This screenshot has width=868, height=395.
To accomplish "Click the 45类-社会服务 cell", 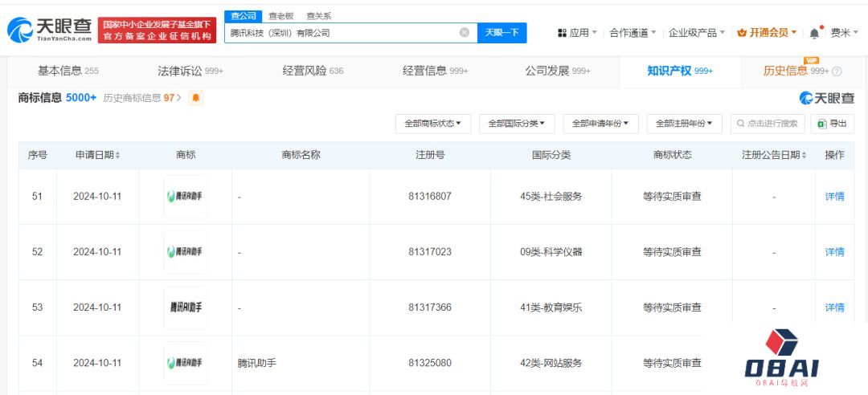I will 551,197.
